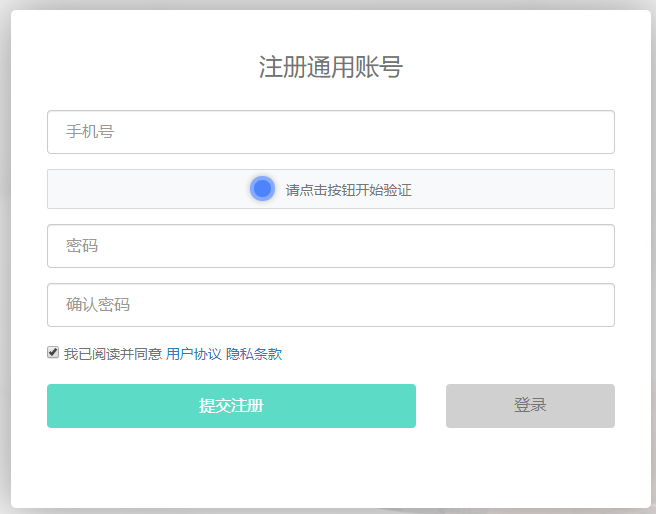This screenshot has width=656, height=514.
Task: Open the 隐私条款 privacy terms link
Action: (254, 354)
